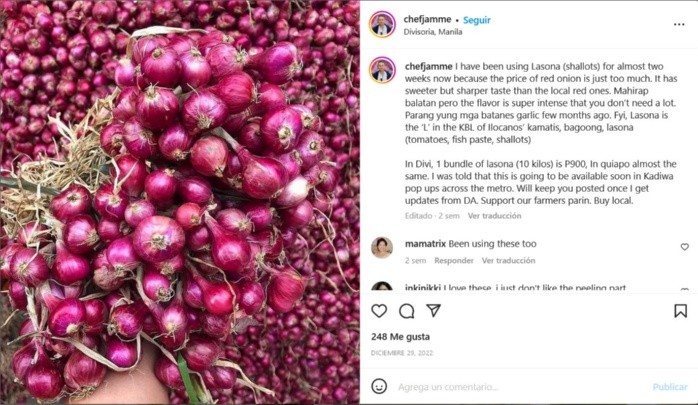Open chefjamme username in post header
698x405 pixels.
(427, 20)
